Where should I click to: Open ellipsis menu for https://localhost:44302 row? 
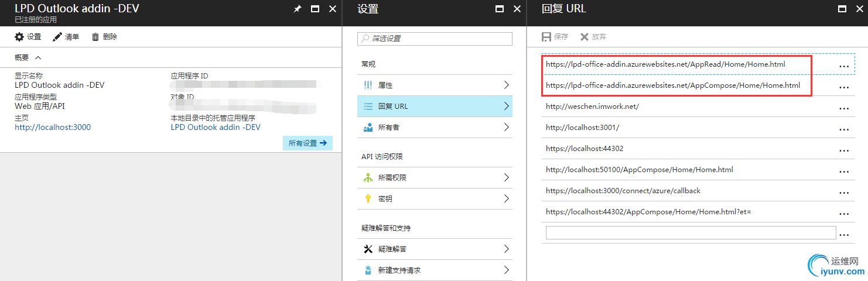[844, 150]
